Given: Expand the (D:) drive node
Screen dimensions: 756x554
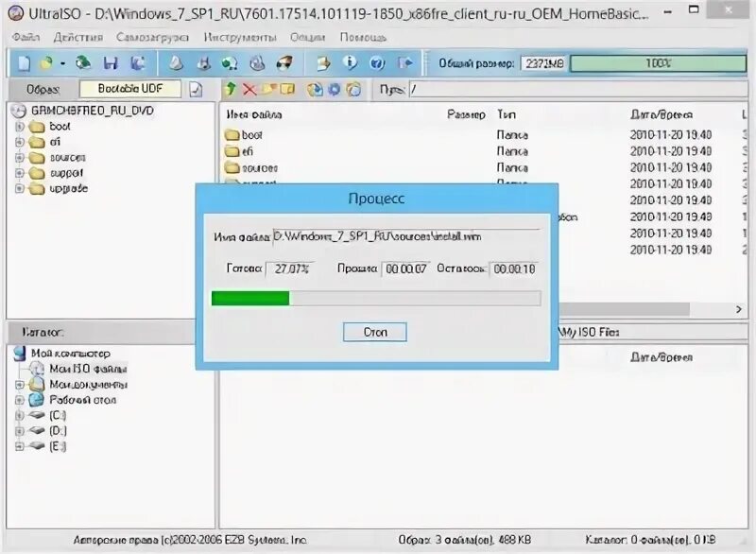Looking at the screenshot, I should 20,430.
